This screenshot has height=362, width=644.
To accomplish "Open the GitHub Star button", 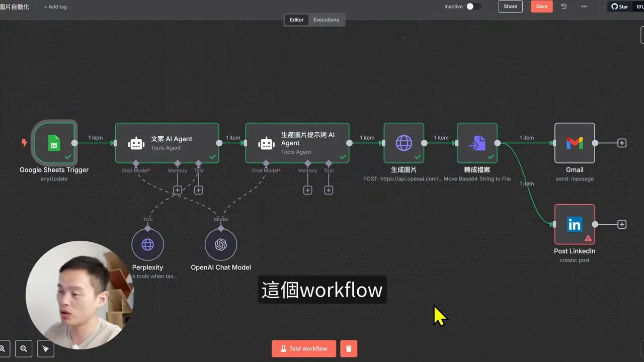I will click(620, 7).
